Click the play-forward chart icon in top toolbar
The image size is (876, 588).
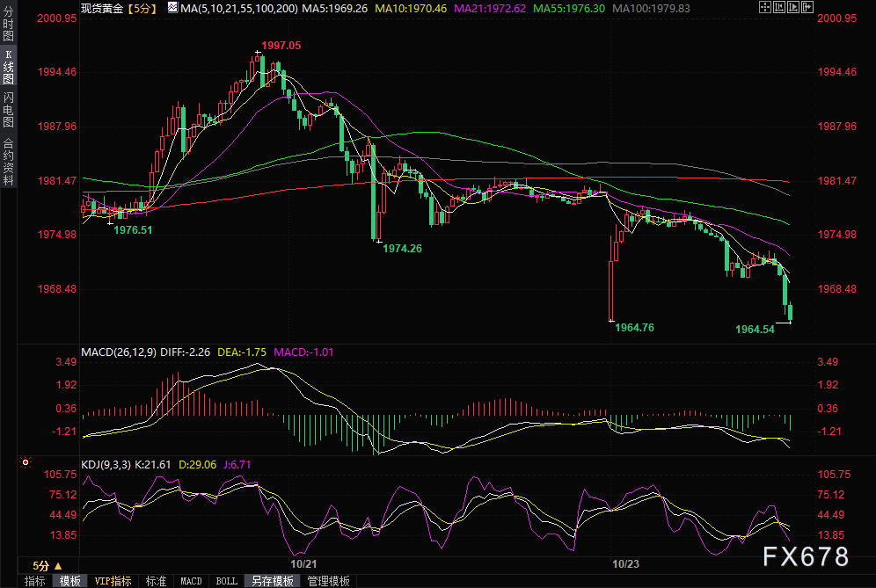click(793, 7)
